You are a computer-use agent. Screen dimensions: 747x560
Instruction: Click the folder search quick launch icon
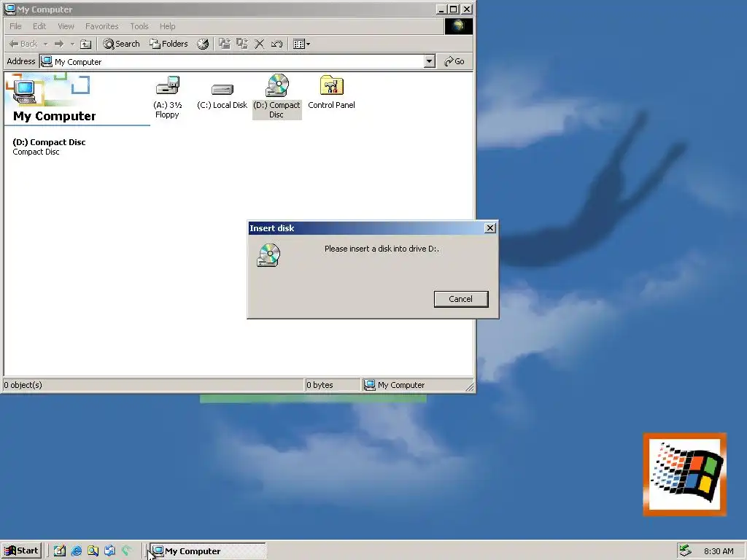93,551
